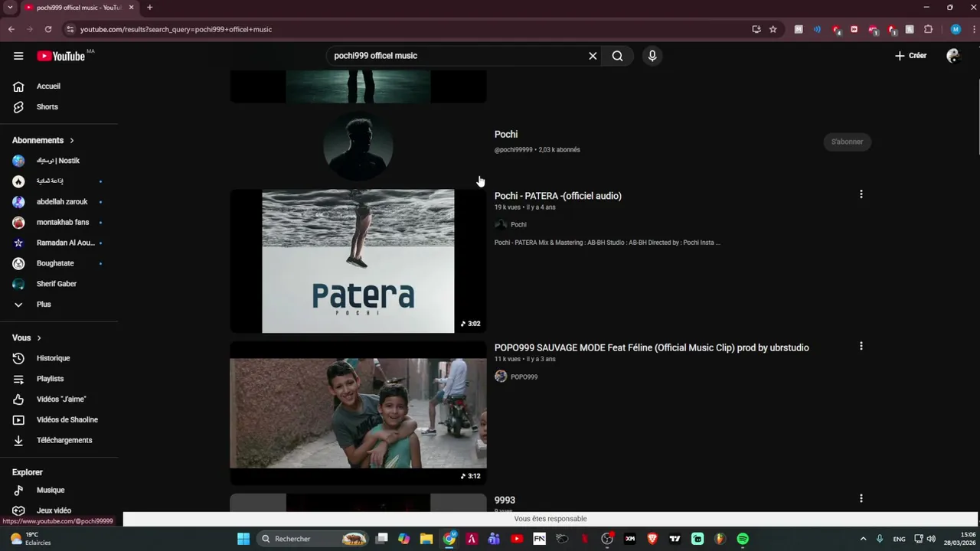The image size is (980, 551).
Task: Open the YouTube guide hamburger menu
Action: (x=18, y=56)
